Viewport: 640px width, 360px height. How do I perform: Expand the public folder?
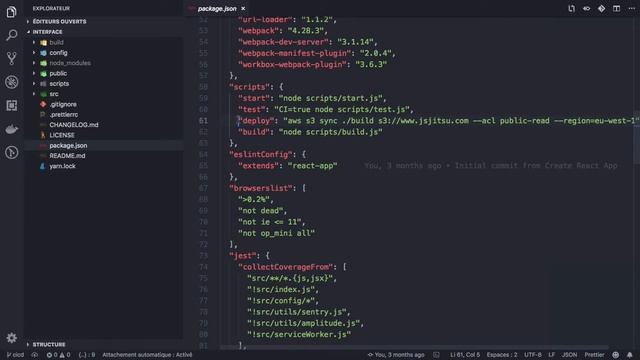coord(58,73)
